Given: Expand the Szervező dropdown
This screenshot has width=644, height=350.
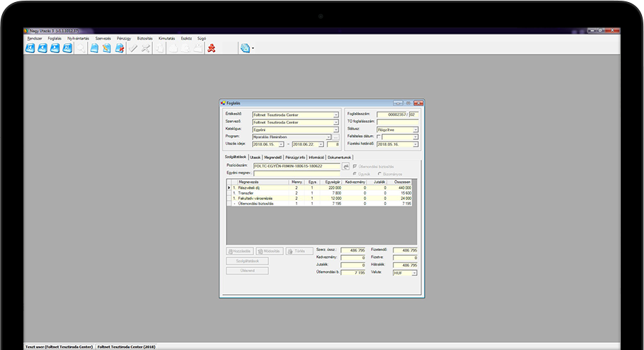Looking at the screenshot, I should (335, 122).
